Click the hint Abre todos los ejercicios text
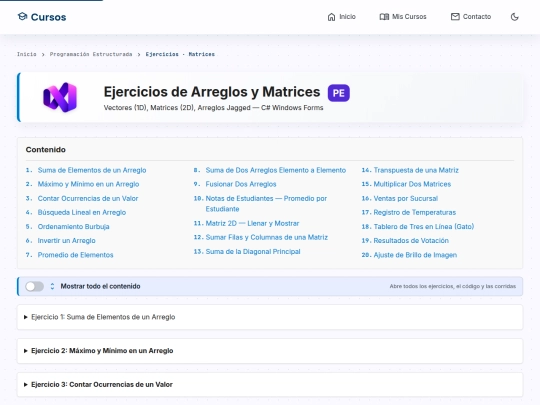540x405 pixels. click(x=453, y=286)
